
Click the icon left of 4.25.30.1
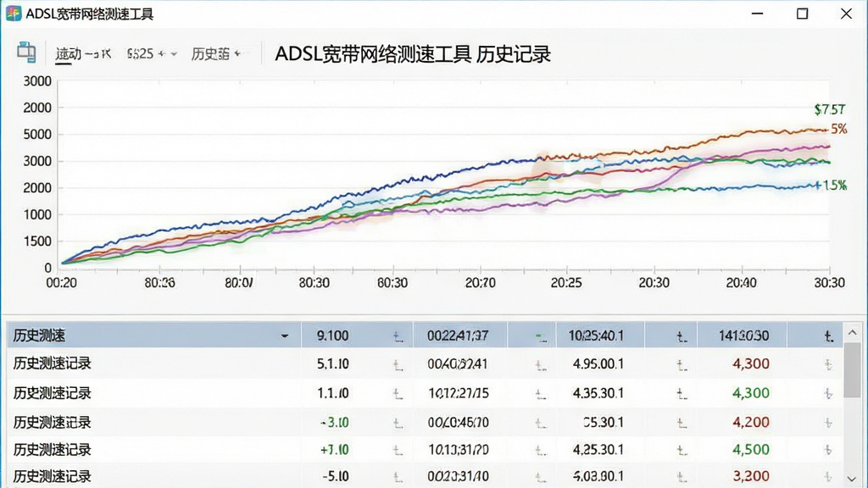click(x=541, y=451)
